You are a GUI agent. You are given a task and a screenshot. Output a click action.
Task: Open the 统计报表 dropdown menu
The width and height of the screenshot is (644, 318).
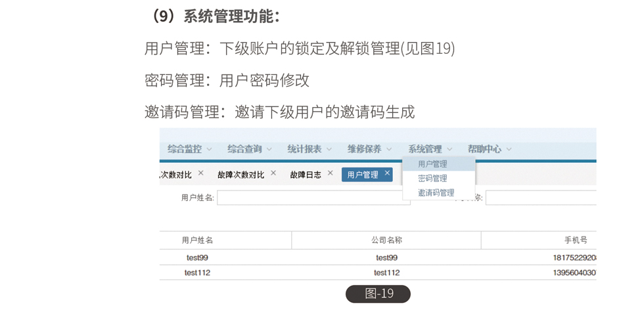tap(309, 149)
